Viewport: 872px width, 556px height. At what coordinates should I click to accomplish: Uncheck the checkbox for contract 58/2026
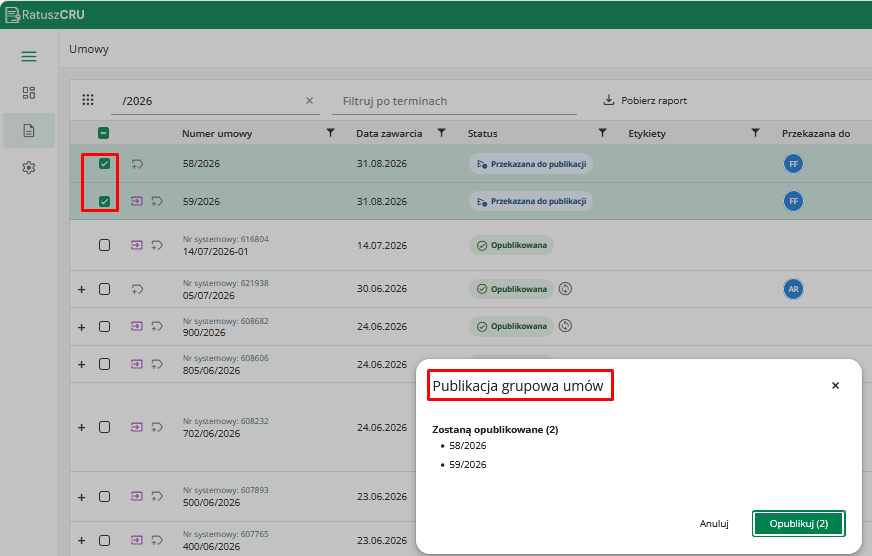click(x=105, y=163)
